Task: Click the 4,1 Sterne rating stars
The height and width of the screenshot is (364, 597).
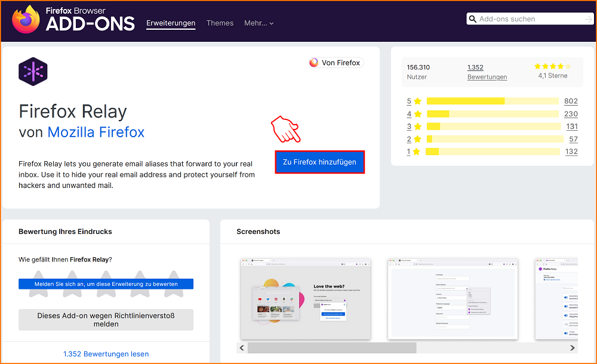Action: (x=553, y=66)
